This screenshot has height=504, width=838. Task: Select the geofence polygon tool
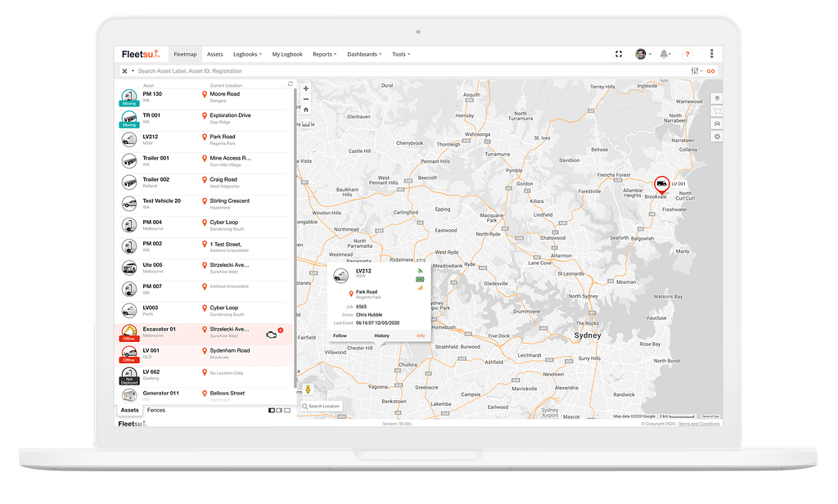pyautogui.click(x=717, y=111)
